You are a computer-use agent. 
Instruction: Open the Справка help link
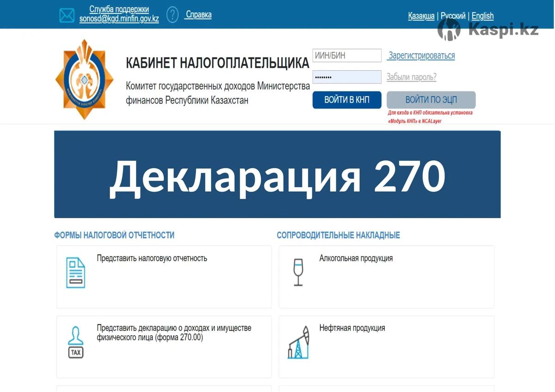click(x=198, y=15)
